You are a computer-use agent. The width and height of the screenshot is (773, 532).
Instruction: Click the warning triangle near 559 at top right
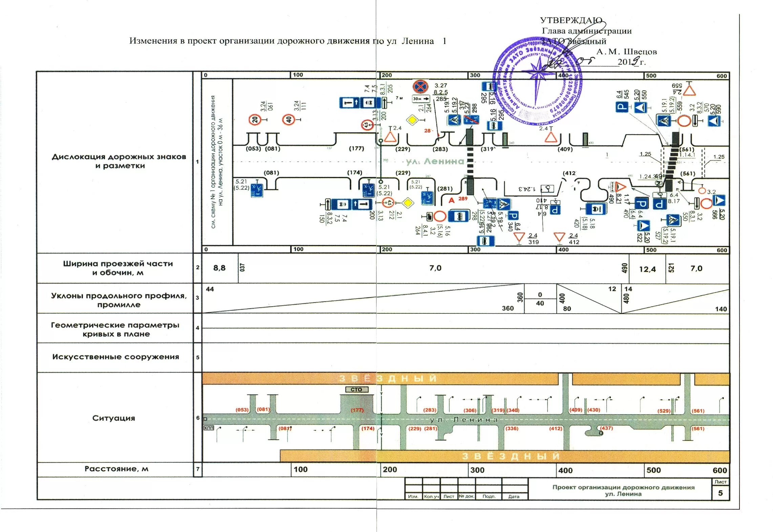pyautogui.click(x=689, y=91)
